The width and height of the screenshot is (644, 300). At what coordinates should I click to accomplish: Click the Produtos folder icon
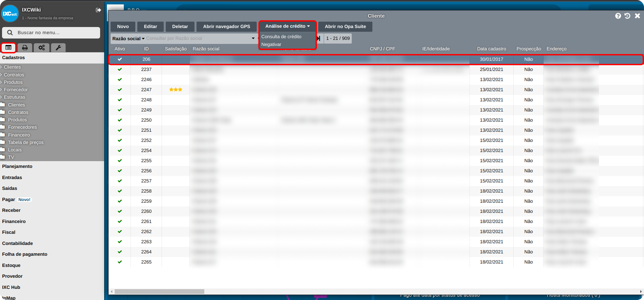pyautogui.click(x=3, y=120)
